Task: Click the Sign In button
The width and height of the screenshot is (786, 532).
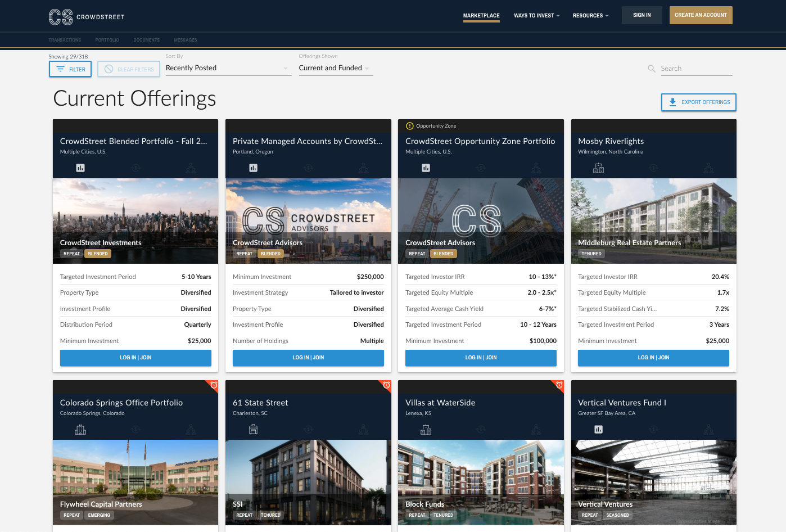Action: pos(642,15)
